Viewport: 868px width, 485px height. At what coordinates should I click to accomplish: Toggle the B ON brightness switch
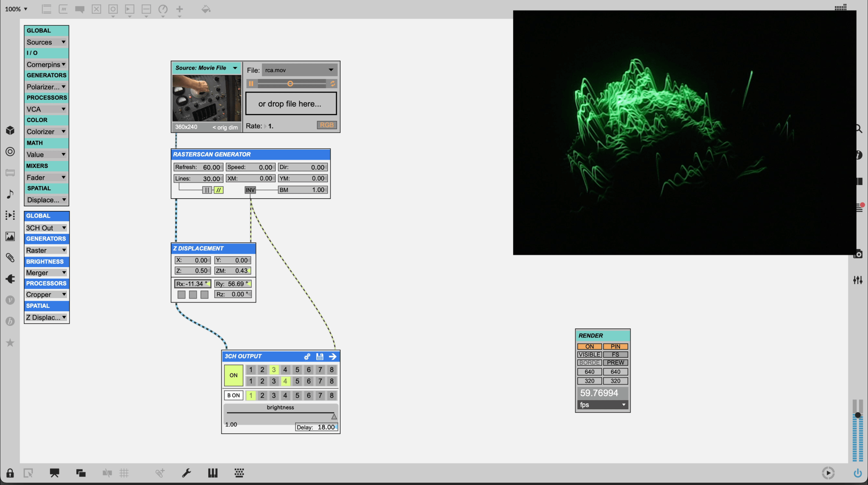(x=233, y=395)
